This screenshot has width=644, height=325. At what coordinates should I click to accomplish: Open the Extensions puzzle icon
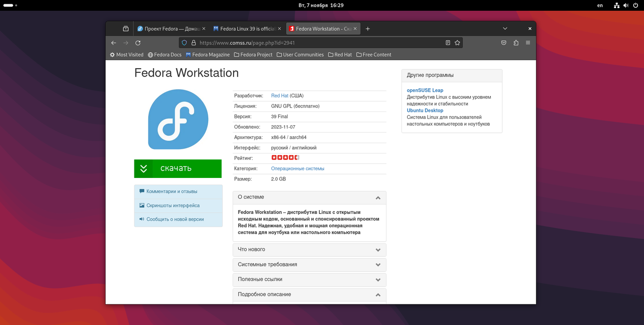point(516,43)
